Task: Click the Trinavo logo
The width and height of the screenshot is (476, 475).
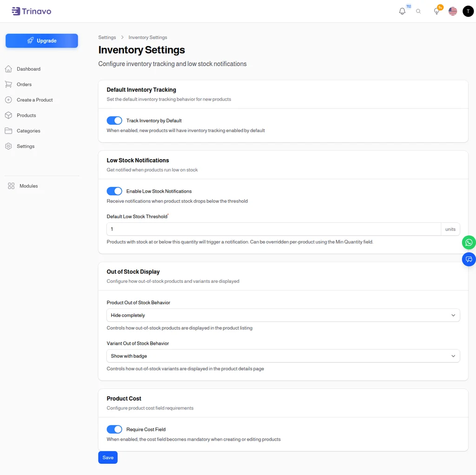Action: (31, 11)
